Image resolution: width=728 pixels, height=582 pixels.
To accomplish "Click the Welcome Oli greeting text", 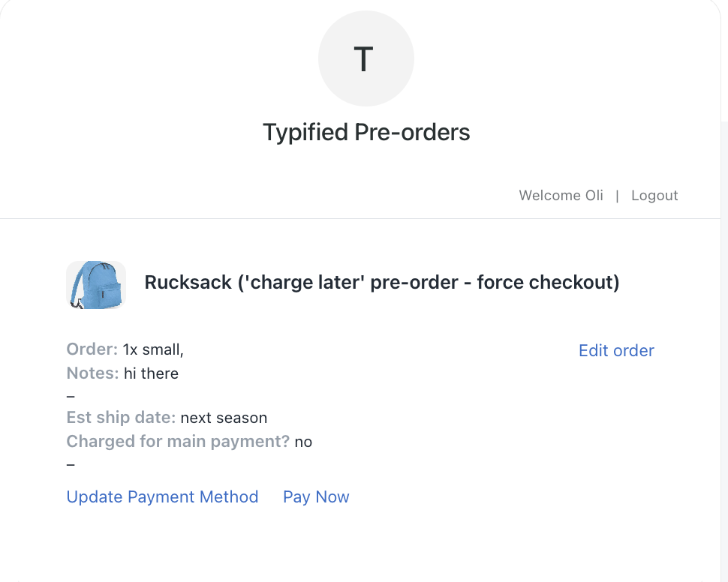I will (x=561, y=196).
